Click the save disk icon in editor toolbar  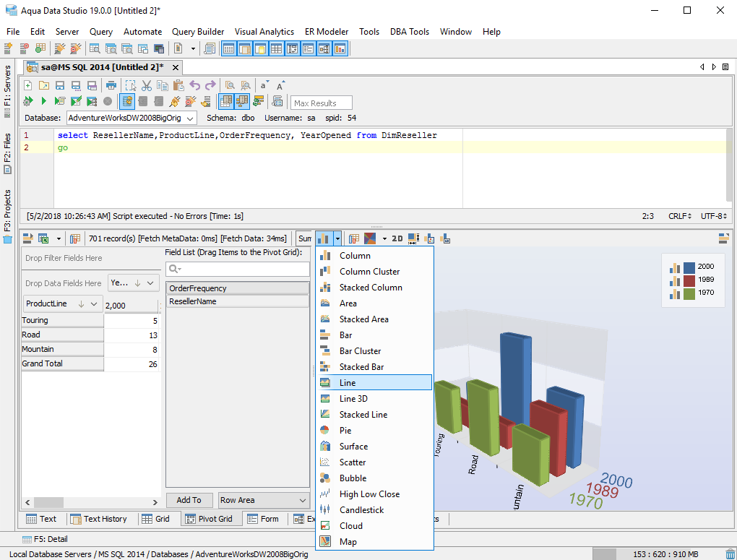[x=60, y=85]
